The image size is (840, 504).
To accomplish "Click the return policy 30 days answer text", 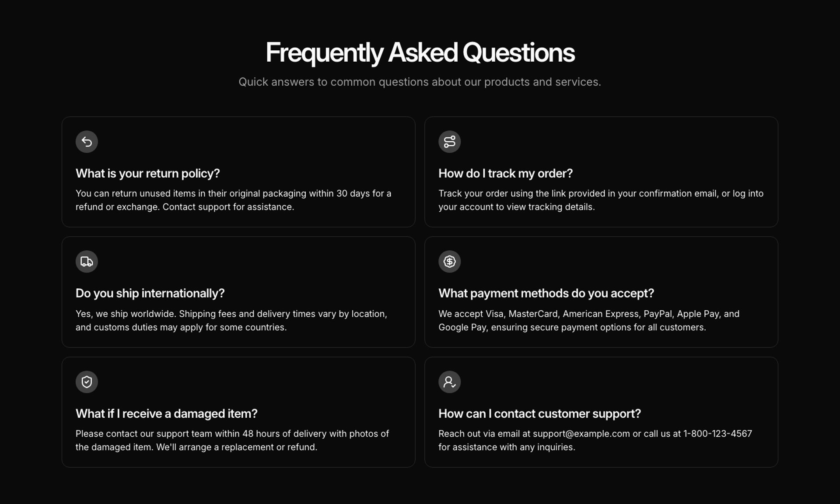I will point(234,200).
